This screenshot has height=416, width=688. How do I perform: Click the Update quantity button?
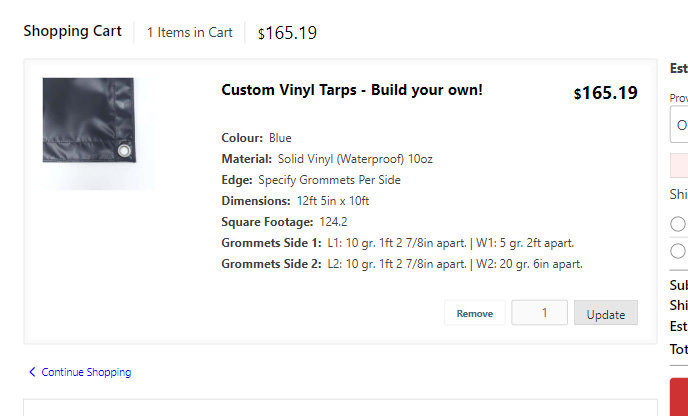click(x=606, y=313)
